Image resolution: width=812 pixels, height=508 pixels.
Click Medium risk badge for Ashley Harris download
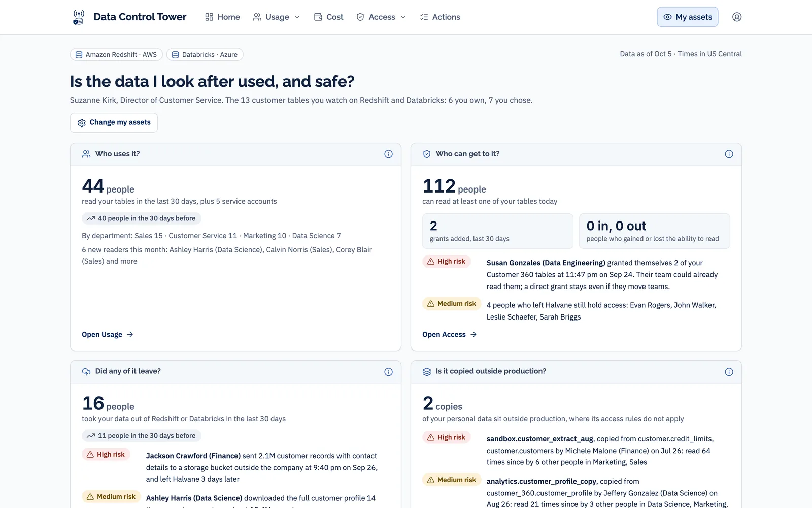tap(111, 496)
